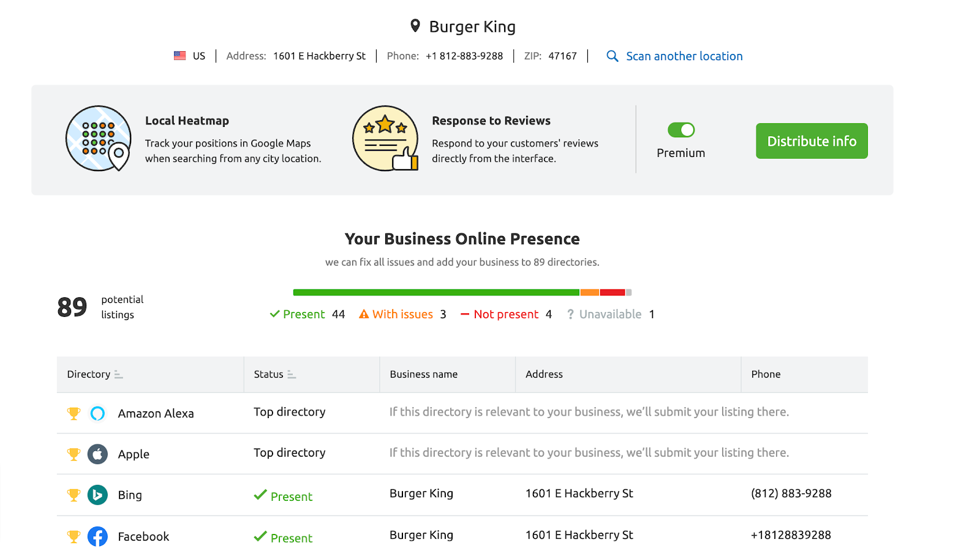
Task: Filter listings by Not present status
Action: point(506,314)
